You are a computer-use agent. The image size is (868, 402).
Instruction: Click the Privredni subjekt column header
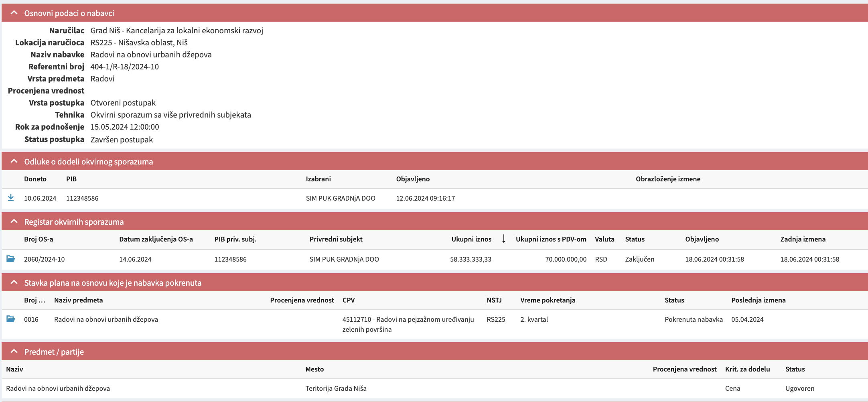[336, 239]
